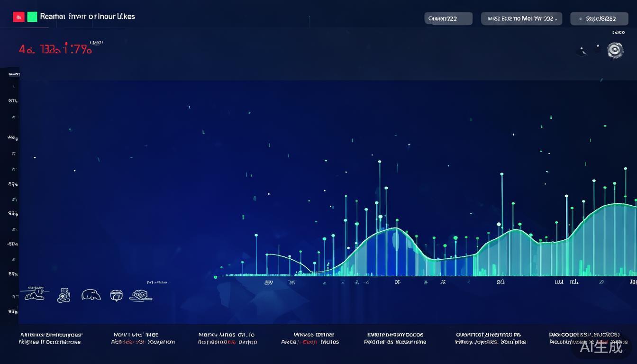The height and width of the screenshot is (364, 637).
Task: Select the cup-shaped fourth sketch icon
Action: point(116,295)
